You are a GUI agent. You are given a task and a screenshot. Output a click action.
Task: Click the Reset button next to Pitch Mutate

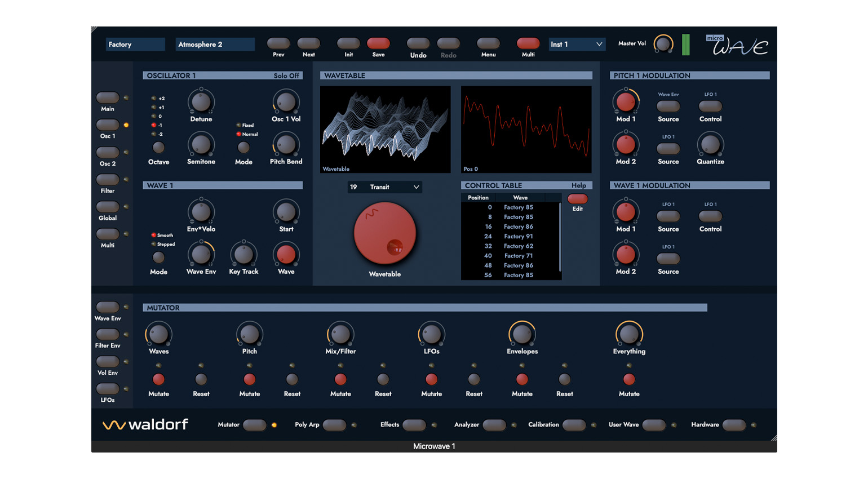(292, 379)
